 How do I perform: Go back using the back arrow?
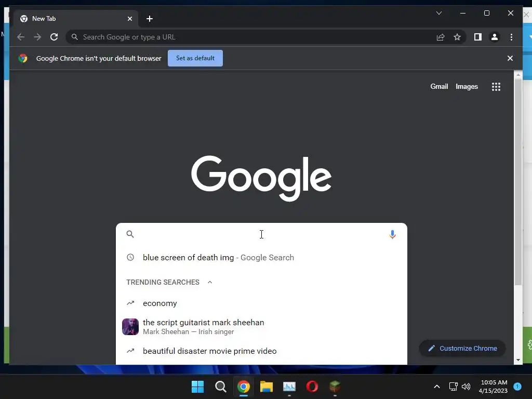click(x=21, y=37)
